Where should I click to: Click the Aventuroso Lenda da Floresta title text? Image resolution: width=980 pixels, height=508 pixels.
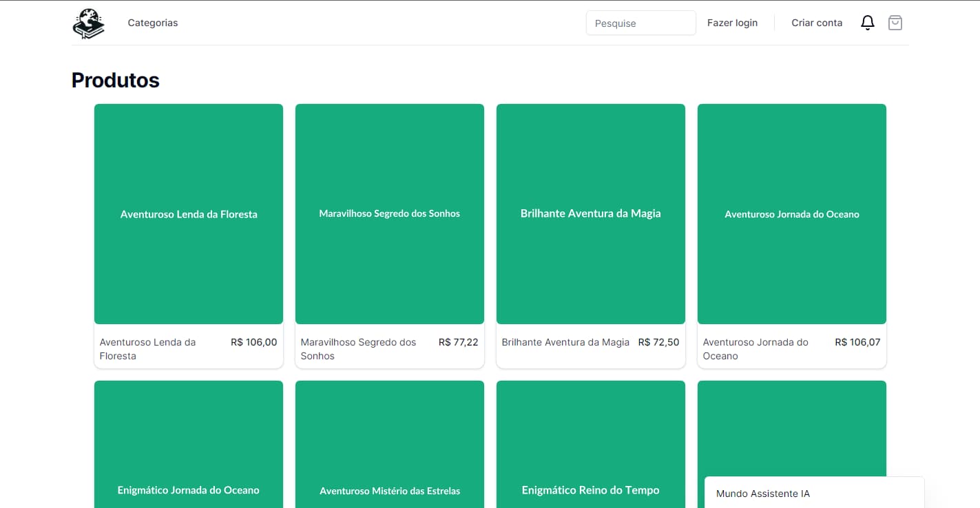[147, 349]
